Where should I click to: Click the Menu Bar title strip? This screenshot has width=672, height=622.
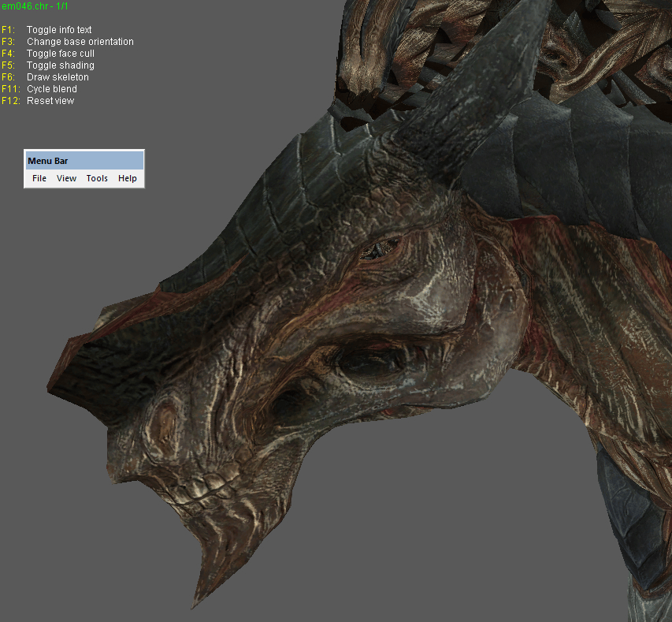pos(84,161)
